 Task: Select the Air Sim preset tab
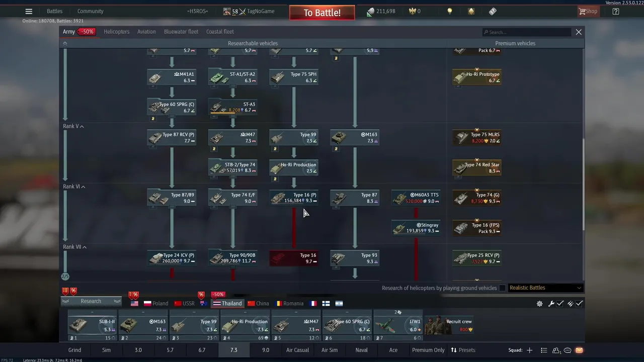click(x=330, y=350)
